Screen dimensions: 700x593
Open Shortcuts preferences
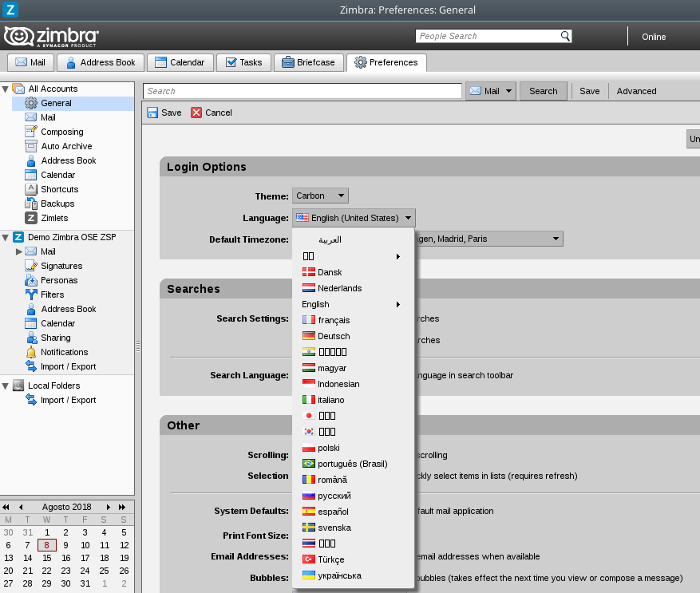[x=59, y=189]
